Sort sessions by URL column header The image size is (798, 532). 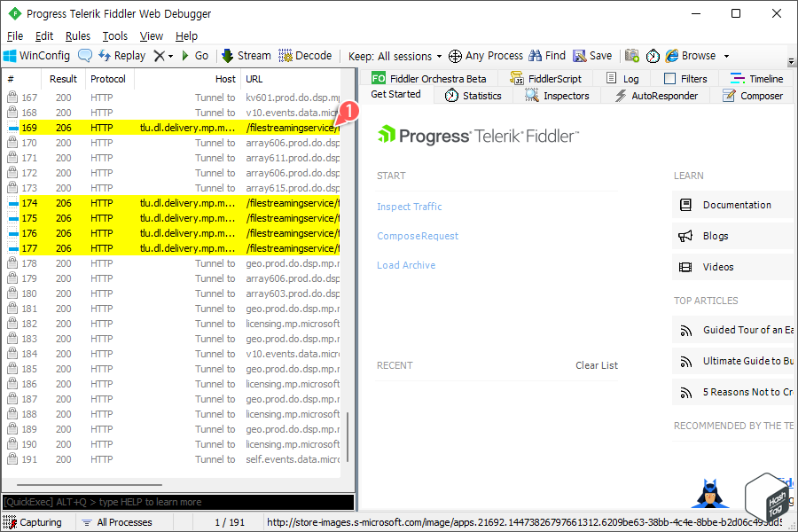pyautogui.click(x=291, y=79)
